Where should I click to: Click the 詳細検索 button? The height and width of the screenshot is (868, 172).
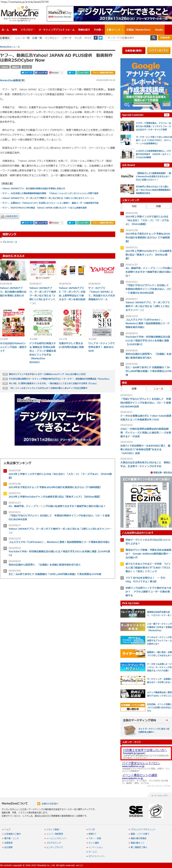pos(165,38)
